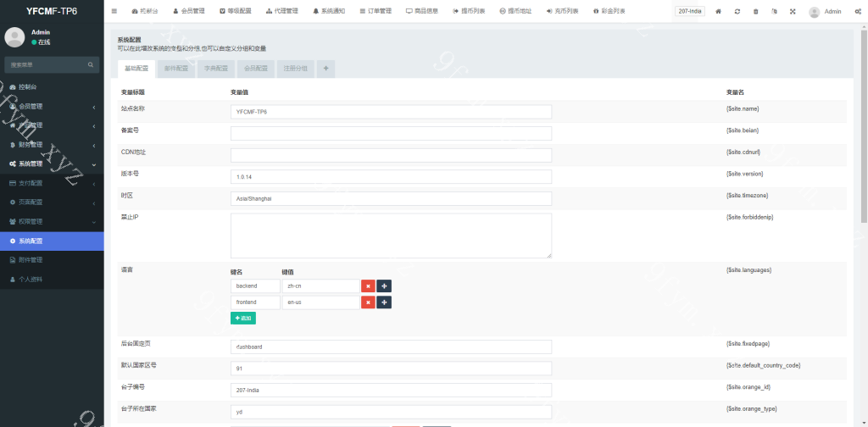The width and height of the screenshot is (868, 427).
Task: Open 彩金列表 in the top navigation
Action: [x=609, y=11]
